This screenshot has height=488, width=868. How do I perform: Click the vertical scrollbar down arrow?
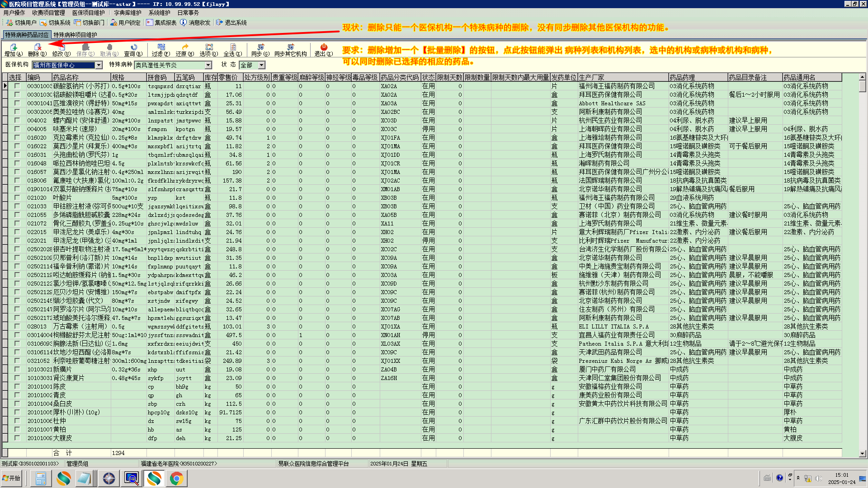pyautogui.click(x=862, y=453)
